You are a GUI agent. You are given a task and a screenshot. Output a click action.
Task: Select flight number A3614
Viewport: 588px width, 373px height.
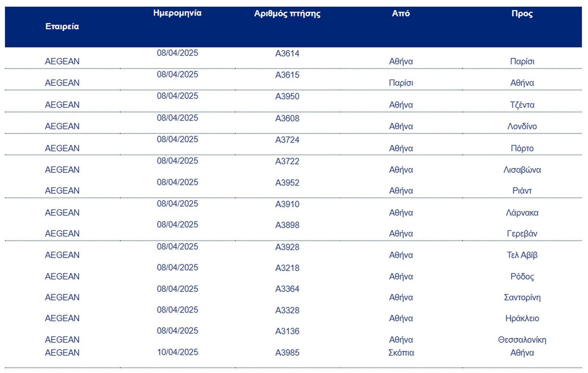coord(287,54)
